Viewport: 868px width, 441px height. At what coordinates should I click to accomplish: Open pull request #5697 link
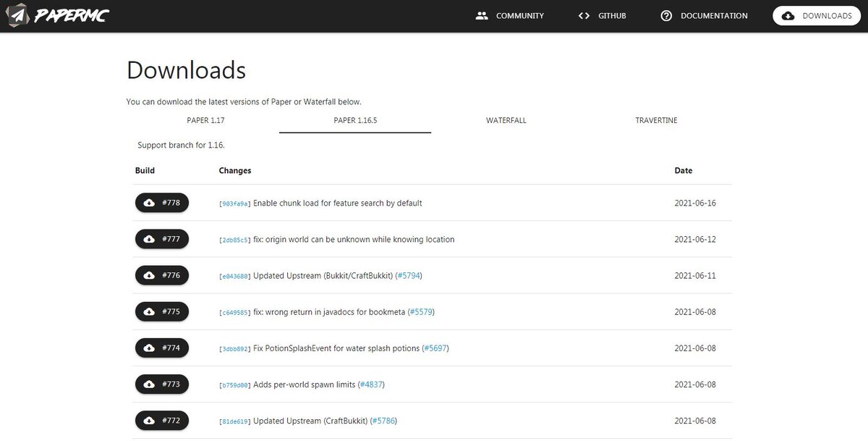[435, 348]
